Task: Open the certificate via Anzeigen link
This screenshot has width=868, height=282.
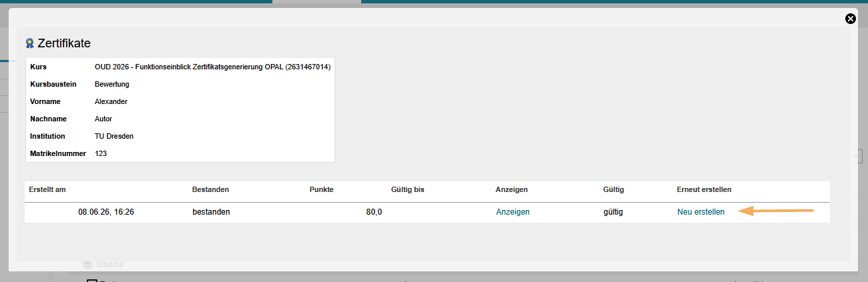Action: [513, 212]
